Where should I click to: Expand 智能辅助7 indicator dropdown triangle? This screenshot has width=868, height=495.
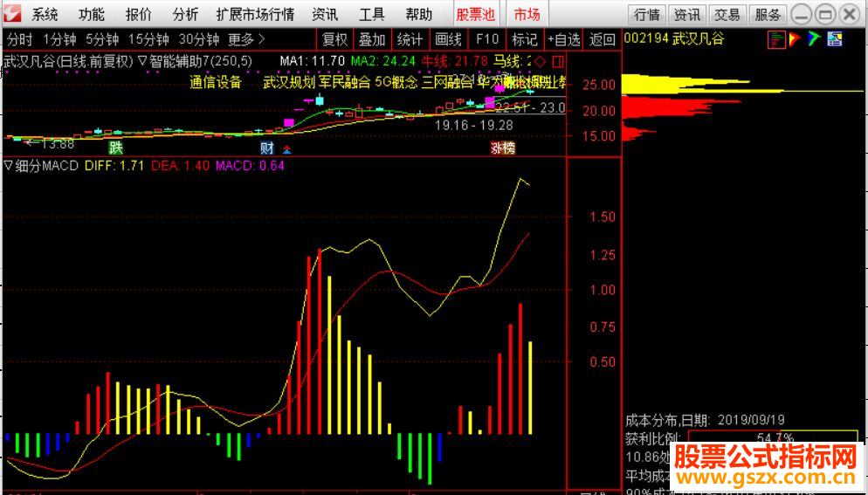click(x=141, y=60)
